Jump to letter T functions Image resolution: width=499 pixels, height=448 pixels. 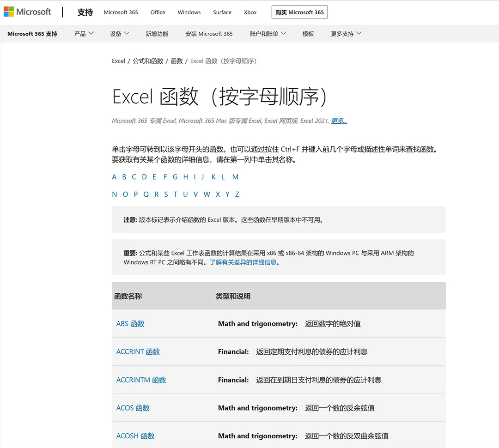pos(176,194)
